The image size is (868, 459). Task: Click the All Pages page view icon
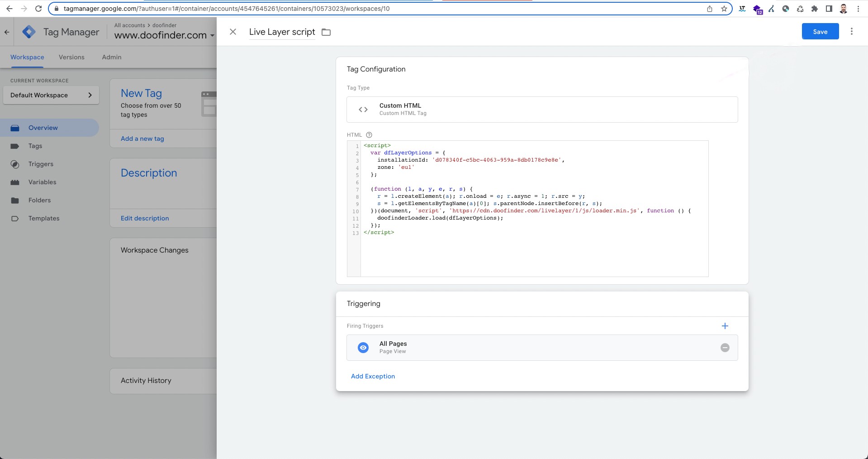tap(363, 348)
